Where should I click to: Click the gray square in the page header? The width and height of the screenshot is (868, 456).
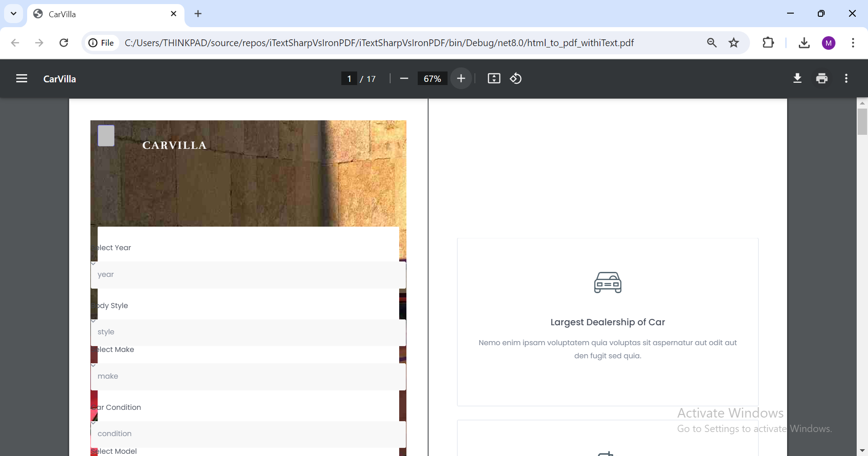click(x=106, y=136)
